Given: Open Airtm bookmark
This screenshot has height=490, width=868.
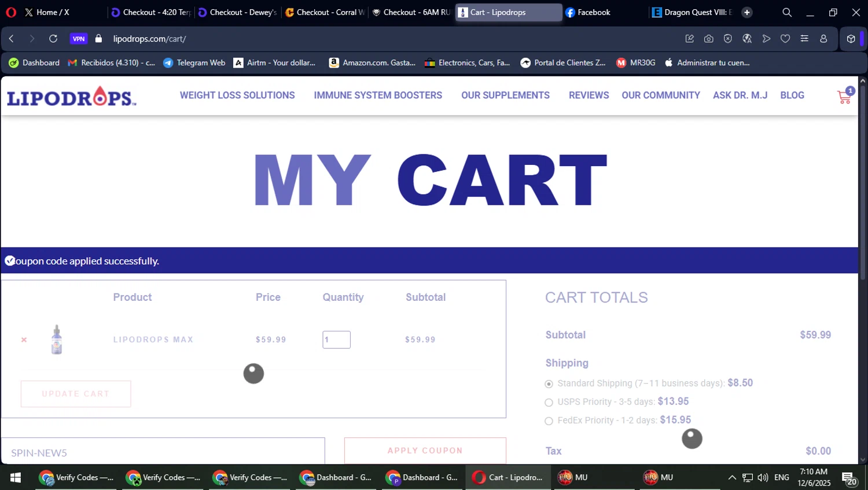Looking at the screenshot, I should click(274, 62).
